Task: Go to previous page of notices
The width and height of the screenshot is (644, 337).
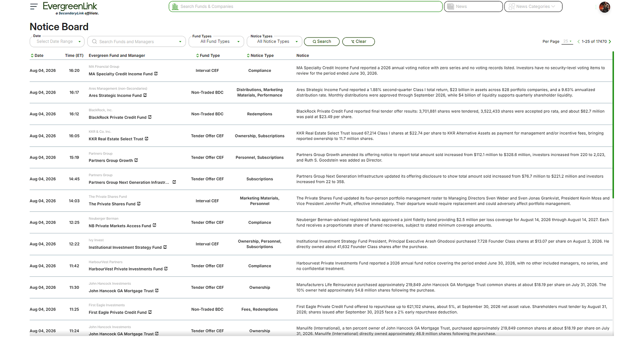Action: (x=578, y=42)
